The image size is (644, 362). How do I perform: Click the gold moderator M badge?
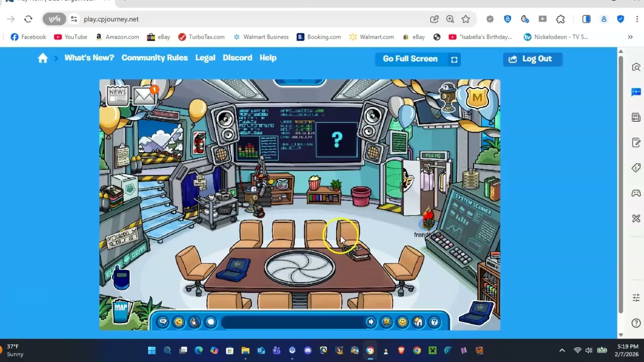[477, 97]
